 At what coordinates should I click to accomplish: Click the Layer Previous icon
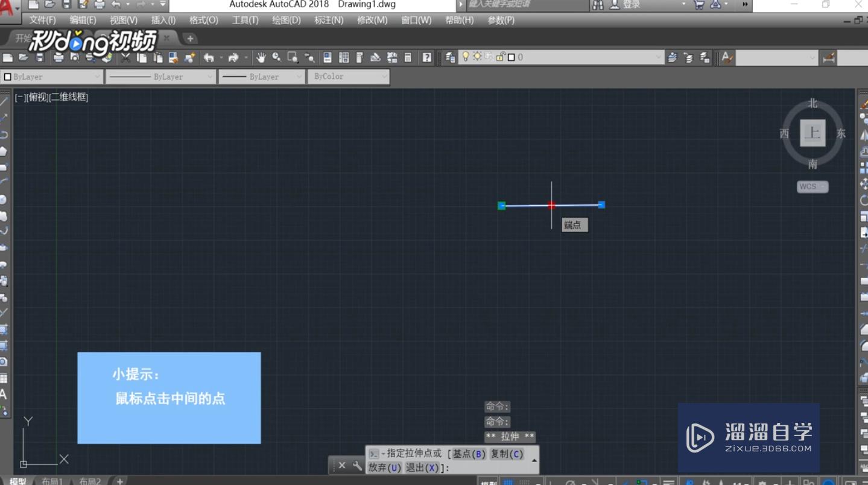689,58
